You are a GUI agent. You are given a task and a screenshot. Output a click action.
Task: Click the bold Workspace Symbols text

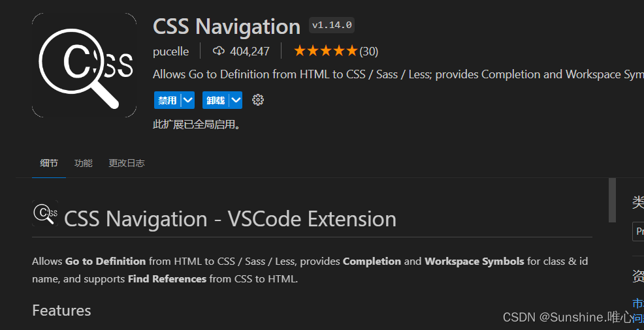point(474,261)
